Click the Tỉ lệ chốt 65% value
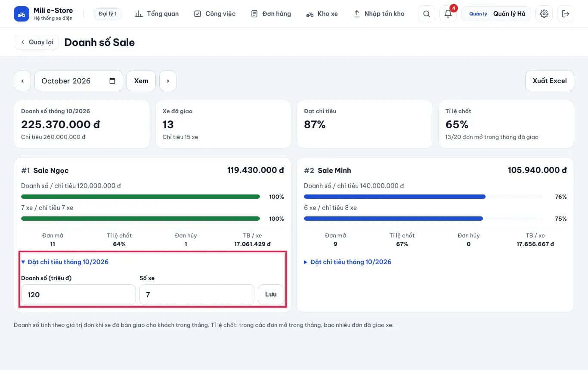The height and width of the screenshot is (370, 588). click(x=457, y=125)
